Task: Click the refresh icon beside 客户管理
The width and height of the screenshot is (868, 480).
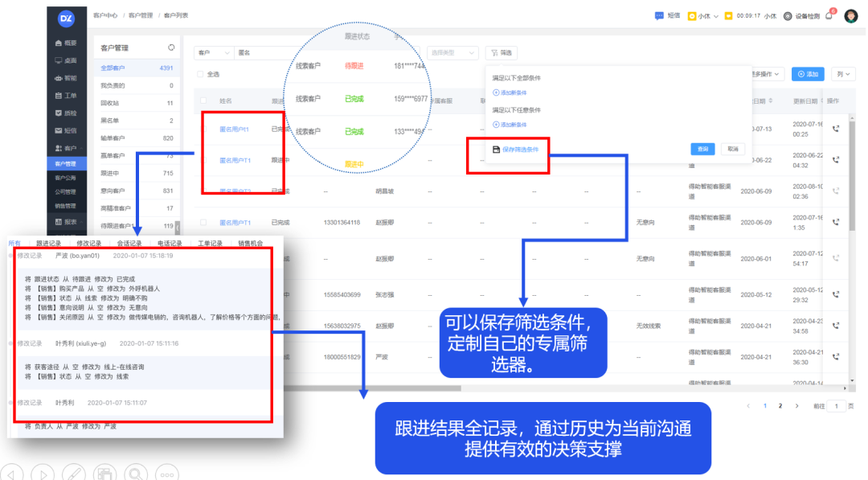Action: [x=171, y=48]
